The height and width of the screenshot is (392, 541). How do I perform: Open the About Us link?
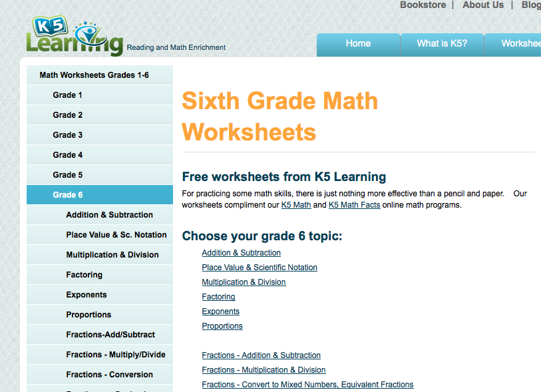click(483, 5)
